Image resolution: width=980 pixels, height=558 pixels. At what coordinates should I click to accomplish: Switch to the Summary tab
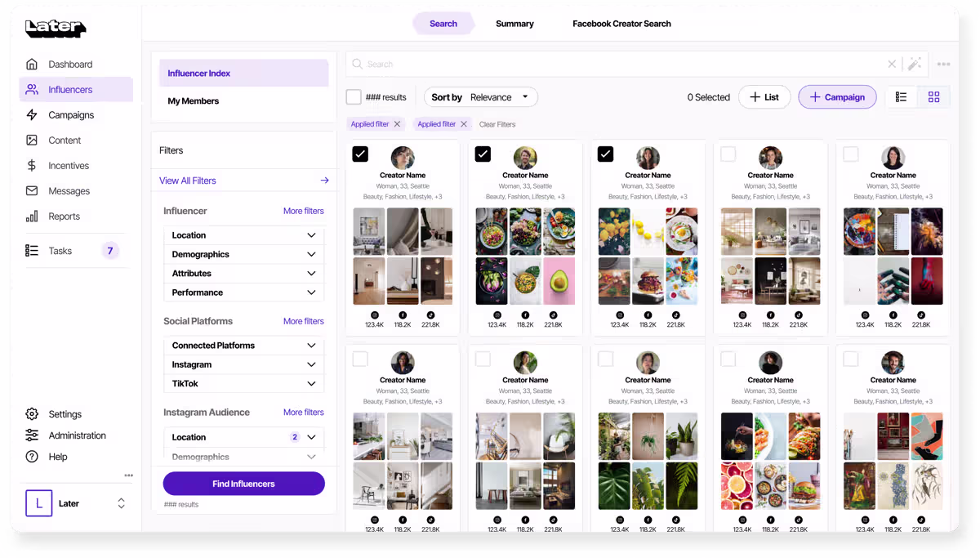coord(514,24)
